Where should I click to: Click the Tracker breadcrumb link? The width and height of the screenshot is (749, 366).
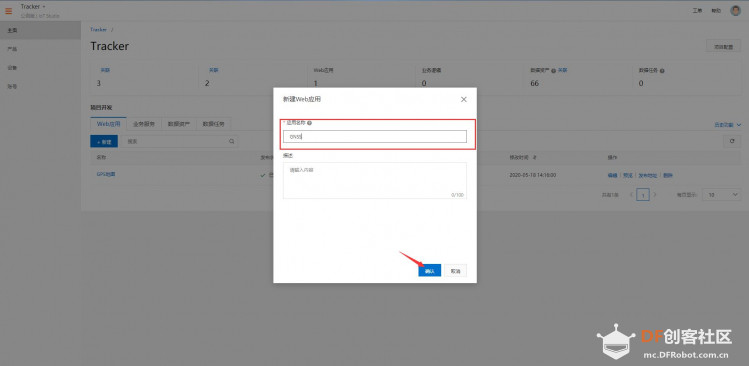98,30
